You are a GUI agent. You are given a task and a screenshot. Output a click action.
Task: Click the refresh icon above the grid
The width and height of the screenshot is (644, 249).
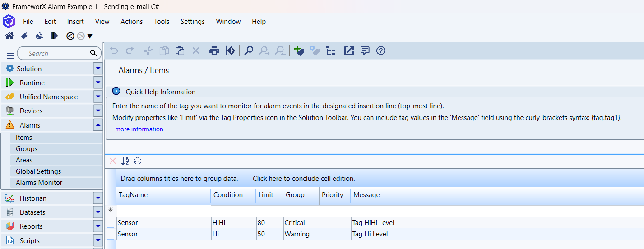coord(138,161)
